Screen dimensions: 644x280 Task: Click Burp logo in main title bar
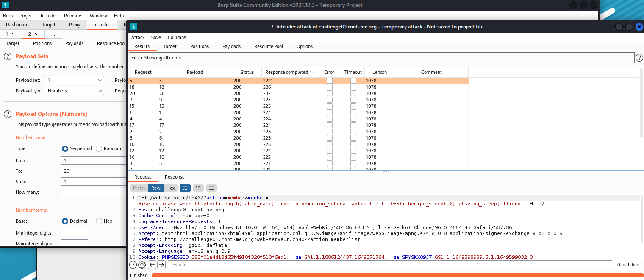pos(5,5)
